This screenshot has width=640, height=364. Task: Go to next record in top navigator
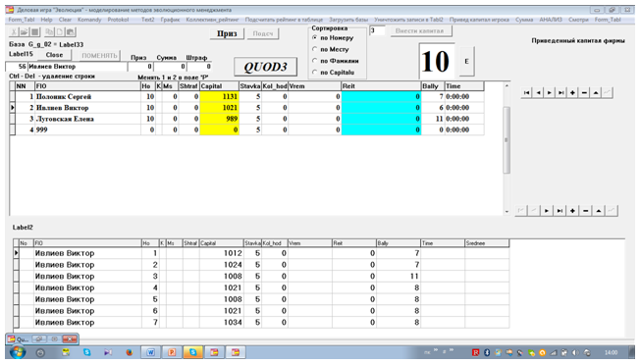550,92
